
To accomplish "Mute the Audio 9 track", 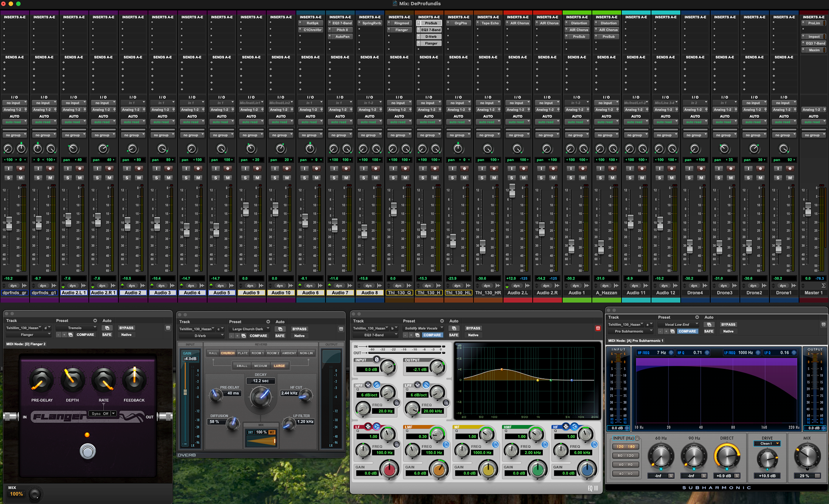I will click(257, 178).
